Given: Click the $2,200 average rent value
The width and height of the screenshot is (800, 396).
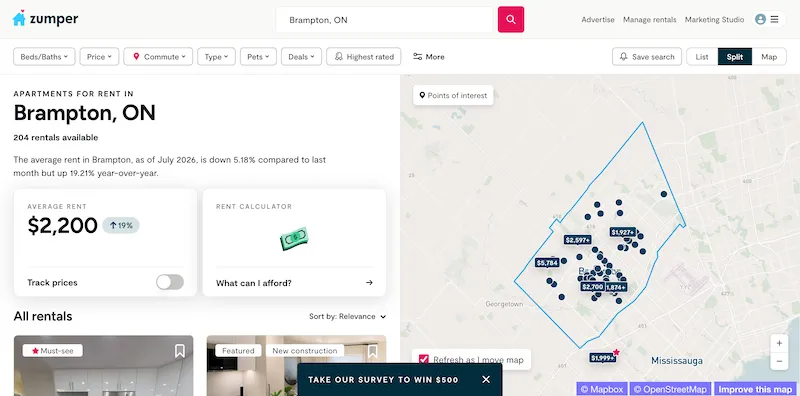Looking at the screenshot, I should [62, 225].
